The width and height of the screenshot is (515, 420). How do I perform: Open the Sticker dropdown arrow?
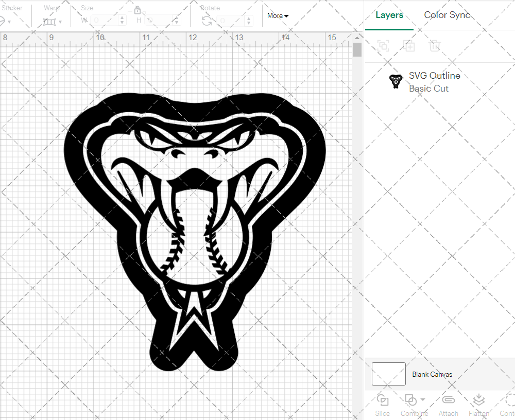(x=10, y=21)
